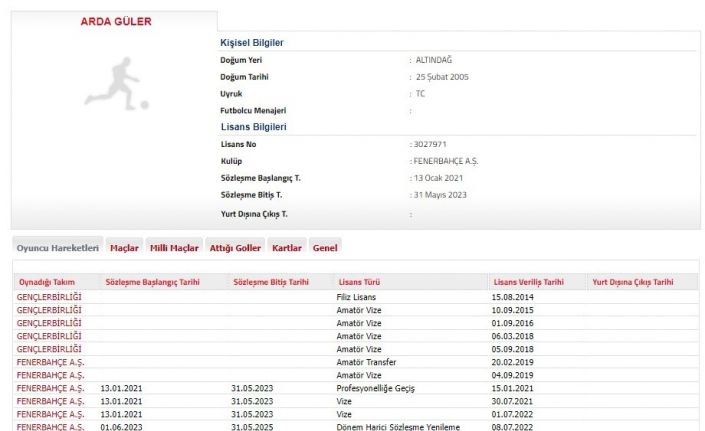Switch to the Maçlar tab
The height and width of the screenshot is (431, 705).
[x=124, y=247]
